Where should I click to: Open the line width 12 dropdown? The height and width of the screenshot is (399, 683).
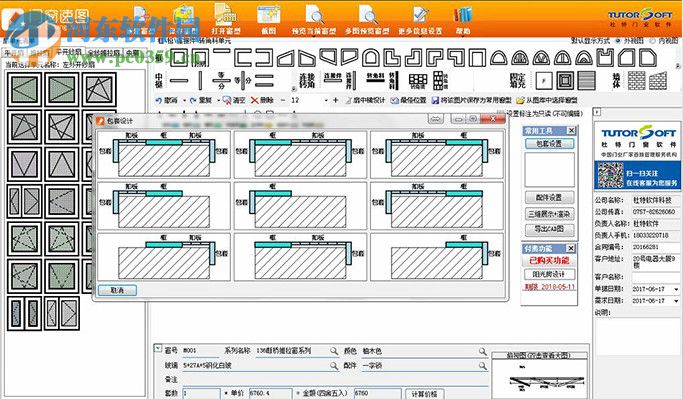[326, 100]
